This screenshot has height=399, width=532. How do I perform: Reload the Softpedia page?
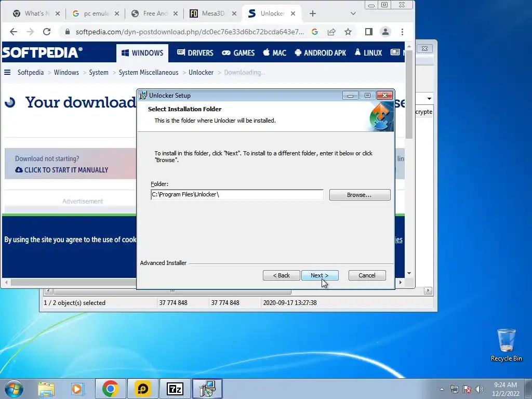[x=47, y=32]
